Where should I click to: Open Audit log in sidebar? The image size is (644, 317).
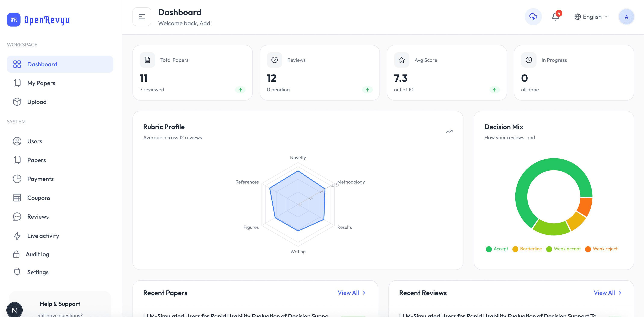coord(60,254)
